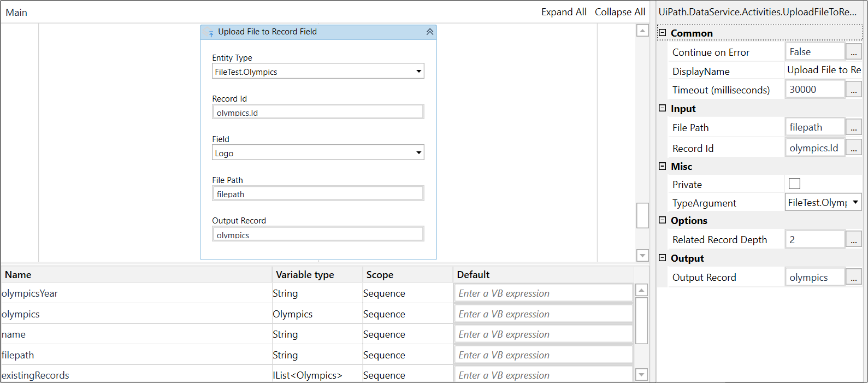Open ellipsis editor for Output Record property
868x383 pixels.
point(854,278)
